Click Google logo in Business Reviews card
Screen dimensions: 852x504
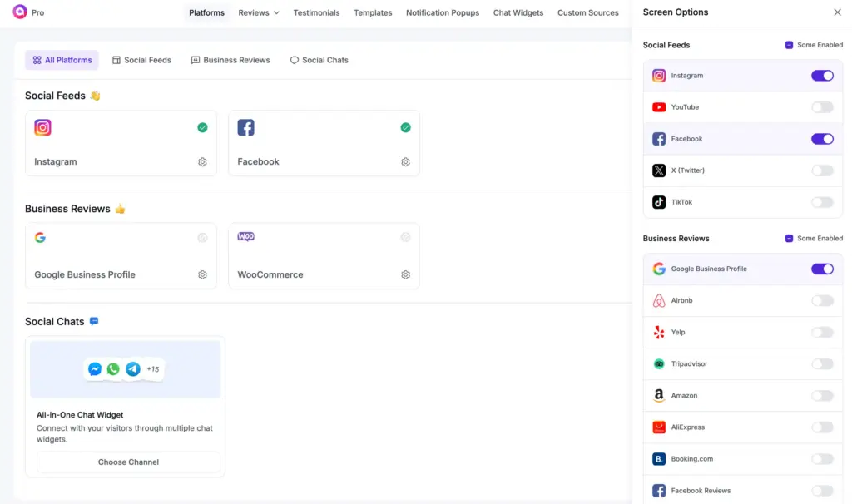[40, 237]
